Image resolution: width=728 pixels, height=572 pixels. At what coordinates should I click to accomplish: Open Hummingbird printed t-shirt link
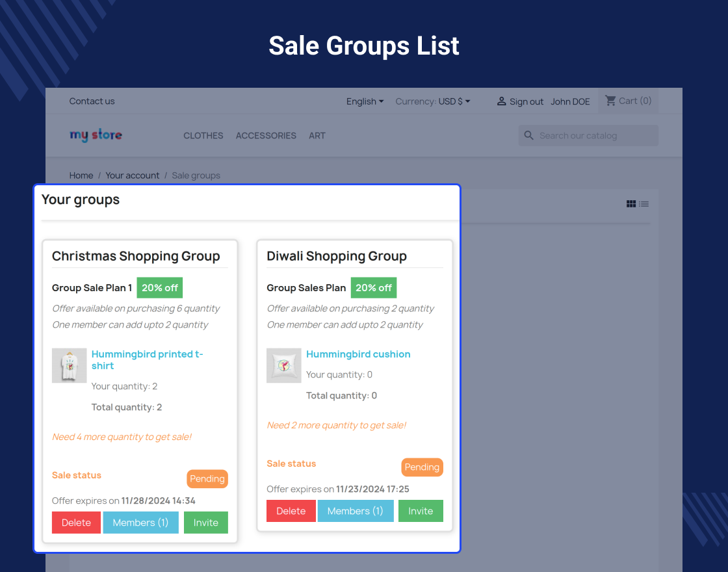[x=147, y=360]
